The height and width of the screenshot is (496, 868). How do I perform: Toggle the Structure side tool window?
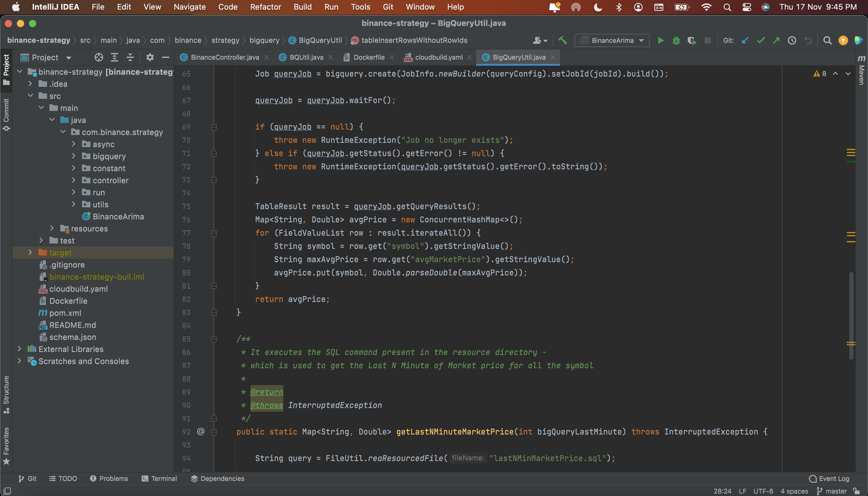6,394
